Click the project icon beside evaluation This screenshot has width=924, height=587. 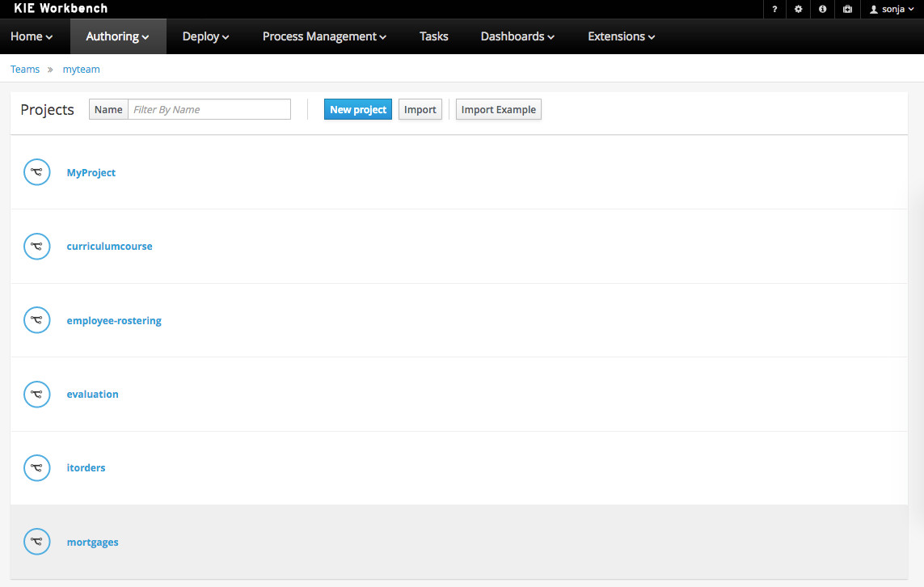tap(37, 395)
